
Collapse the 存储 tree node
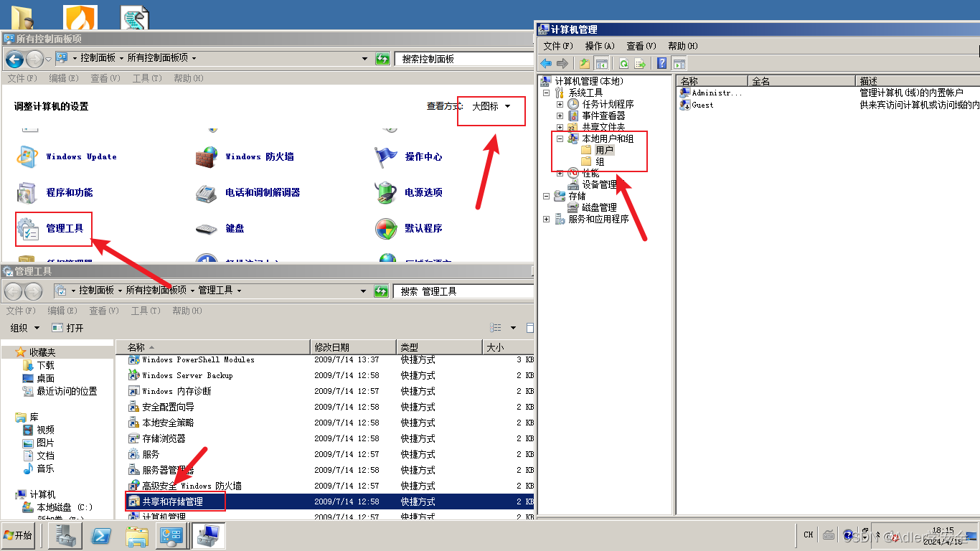click(x=546, y=197)
